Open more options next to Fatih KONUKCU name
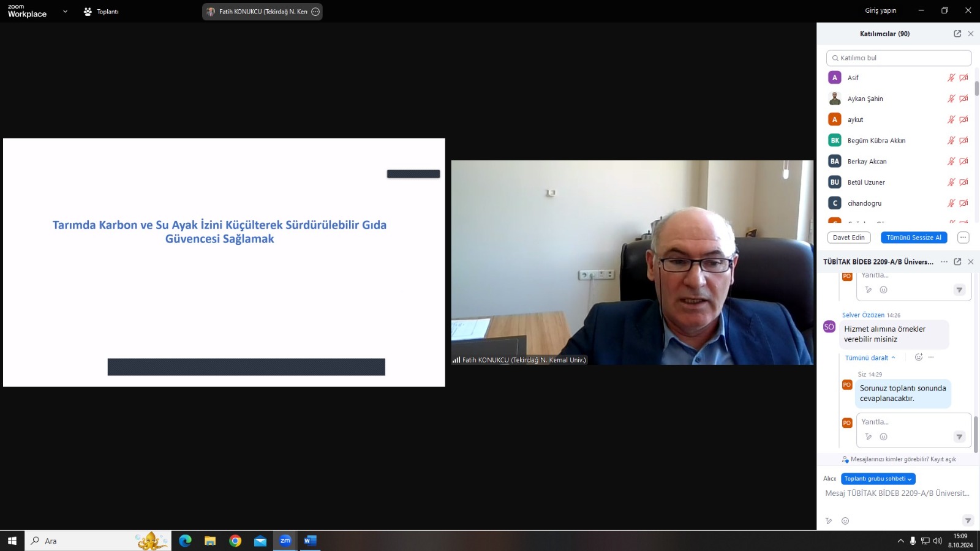The image size is (980, 551). pos(315,12)
